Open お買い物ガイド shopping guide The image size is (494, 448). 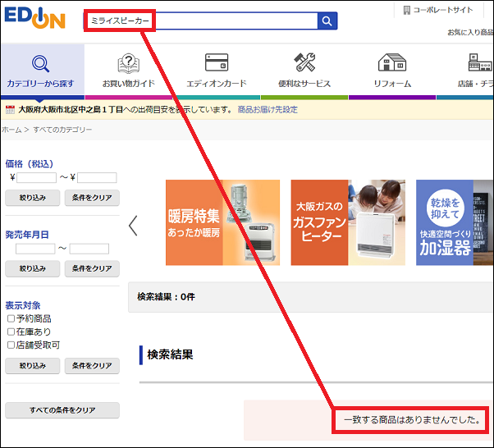pyautogui.click(x=129, y=71)
